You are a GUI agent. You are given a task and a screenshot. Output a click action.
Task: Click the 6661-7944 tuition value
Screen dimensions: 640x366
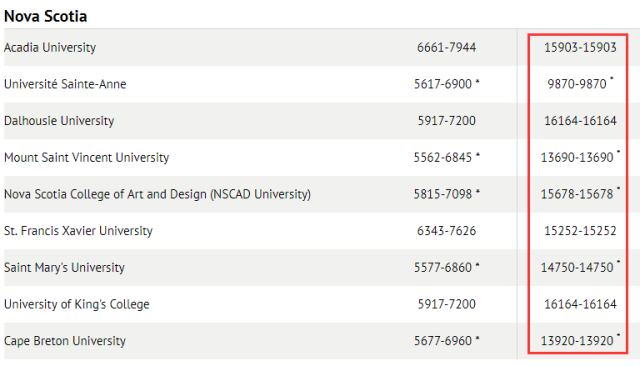446,47
